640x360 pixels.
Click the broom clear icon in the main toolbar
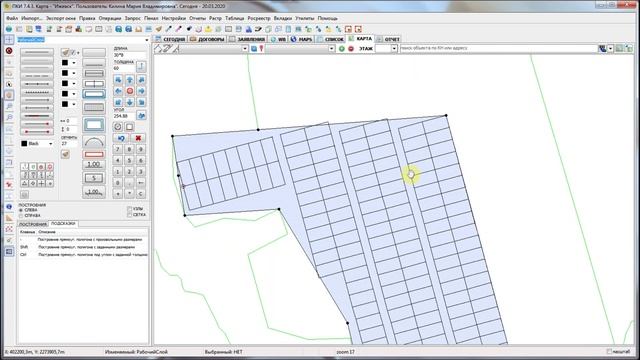pos(159,29)
